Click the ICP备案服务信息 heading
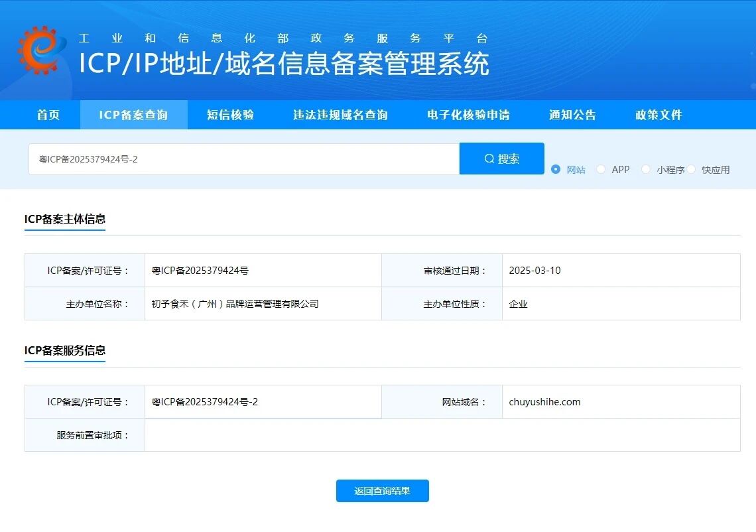 coord(64,350)
